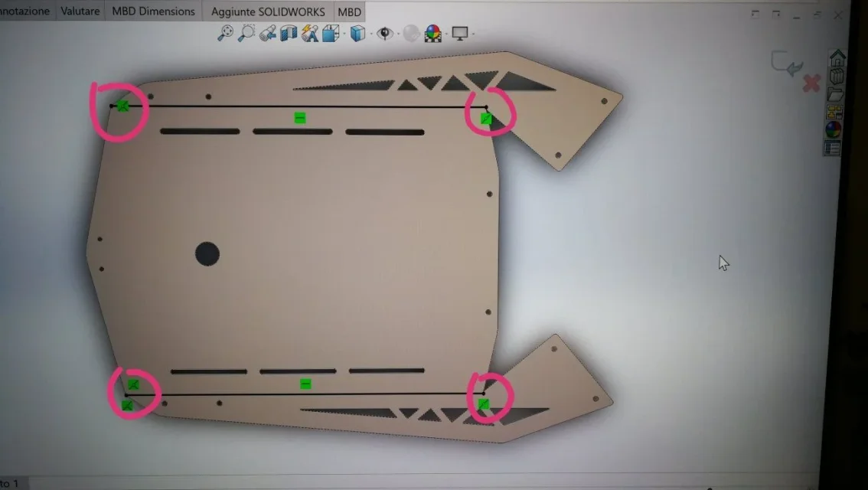Click the greyed Edit Appearance sphere icon
The image size is (868, 490).
coord(411,34)
